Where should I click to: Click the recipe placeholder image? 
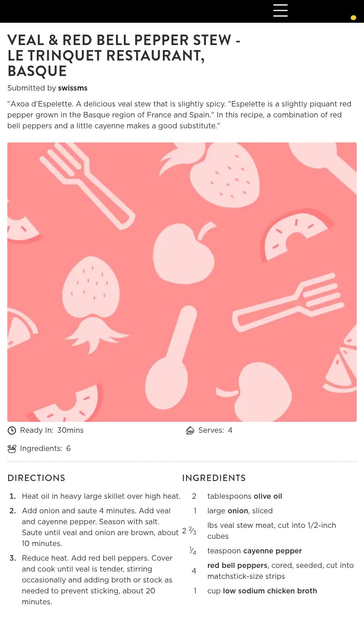pos(182,282)
